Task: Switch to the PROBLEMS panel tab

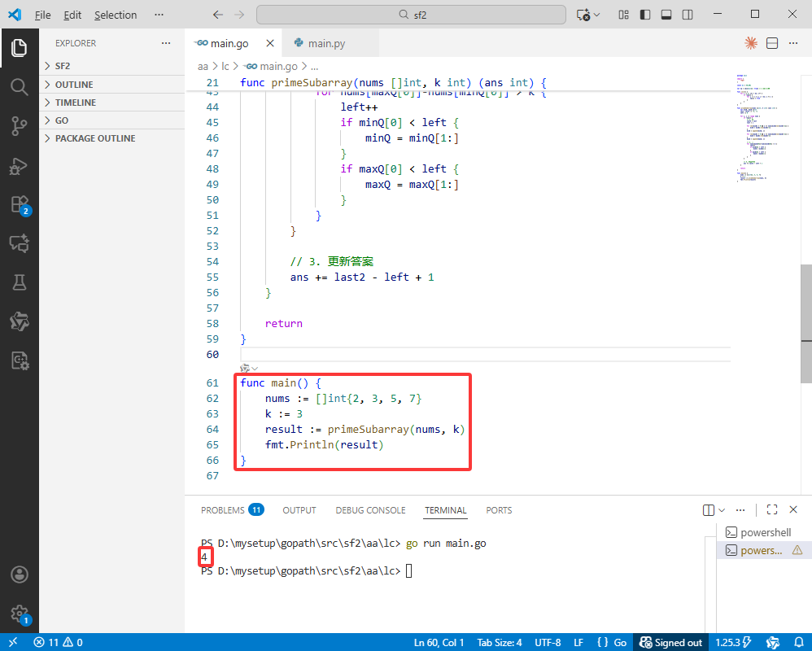Action: pos(233,510)
